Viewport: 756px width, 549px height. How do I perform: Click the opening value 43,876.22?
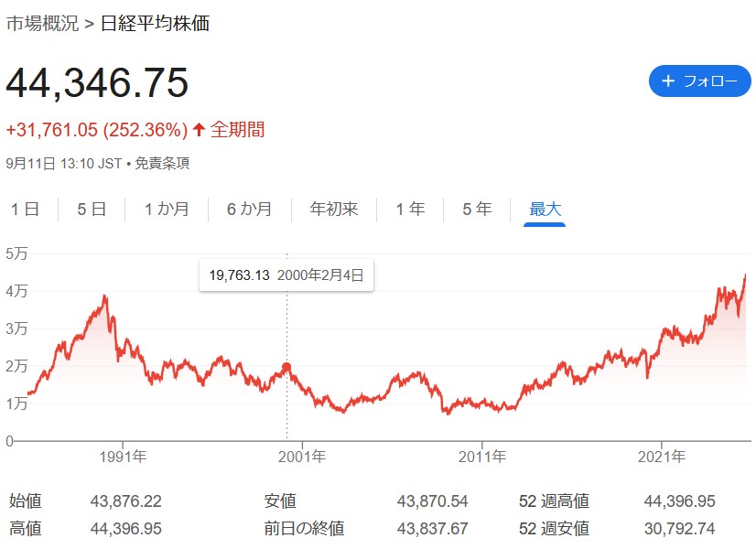125,501
